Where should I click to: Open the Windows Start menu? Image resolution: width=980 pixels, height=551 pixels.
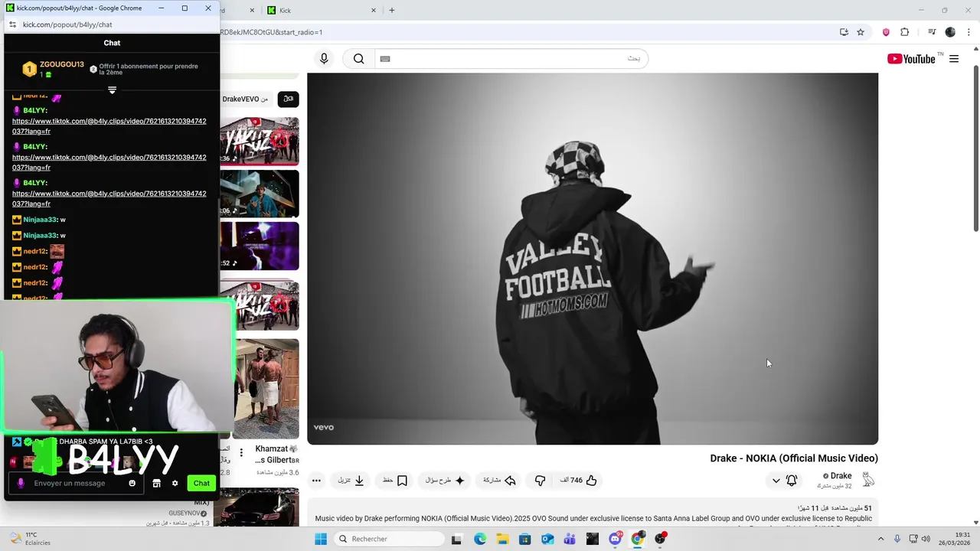coord(321,539)
